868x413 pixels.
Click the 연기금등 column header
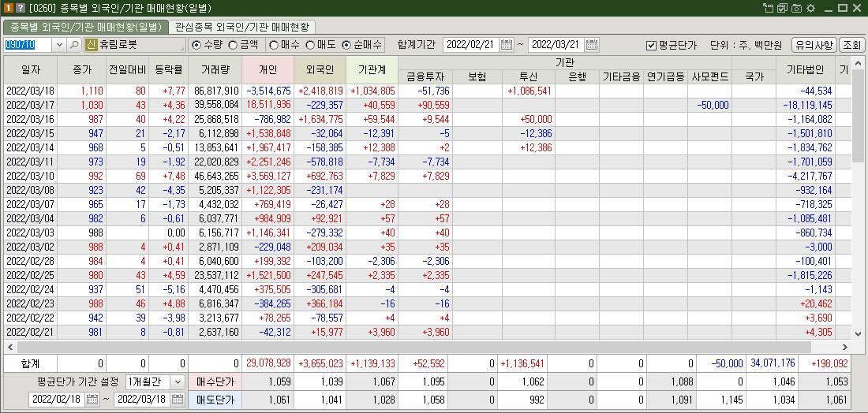(665, 77)
